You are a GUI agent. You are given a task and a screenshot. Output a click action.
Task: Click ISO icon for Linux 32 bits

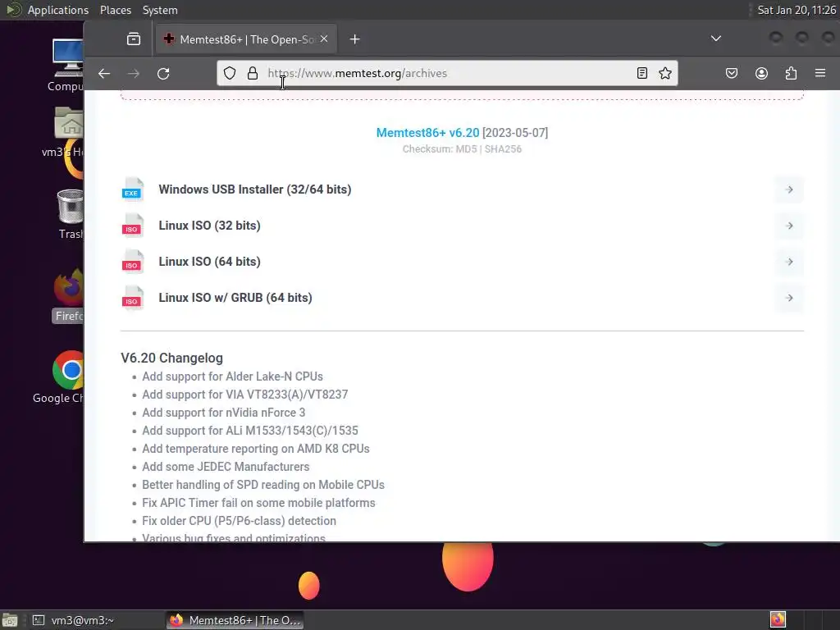pos(132,226)
